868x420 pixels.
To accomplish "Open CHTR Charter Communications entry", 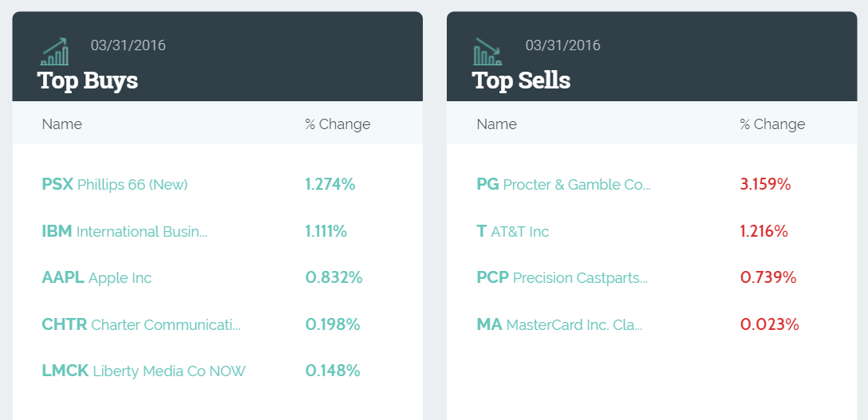I will 141,324.
